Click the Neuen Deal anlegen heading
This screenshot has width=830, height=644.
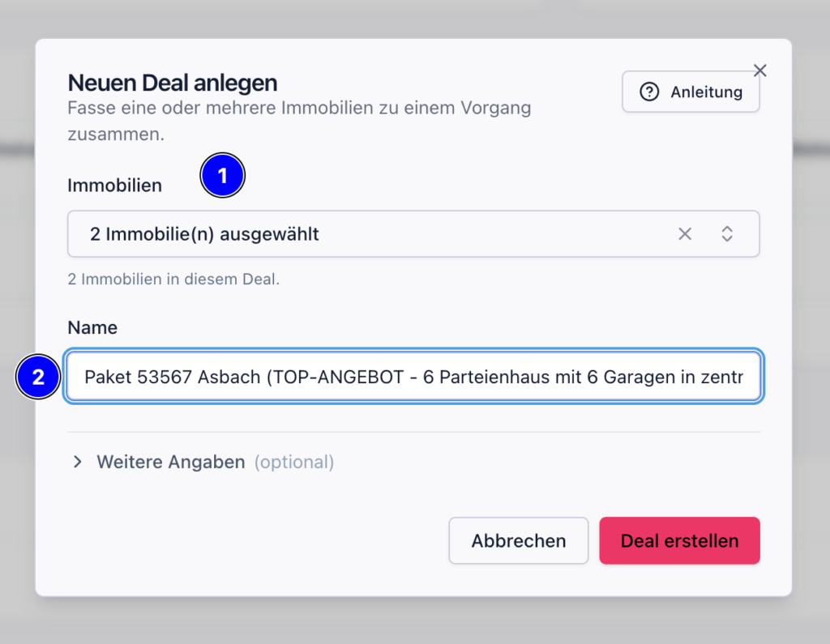[173, 83]
